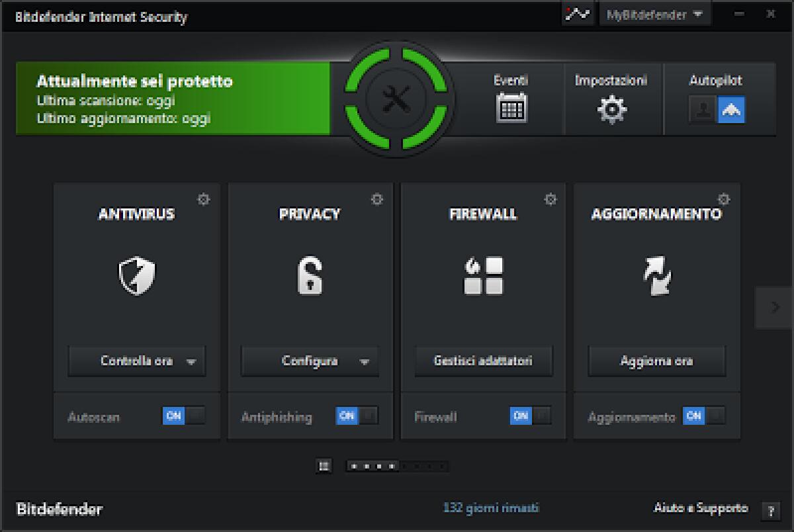Open the activity graph icon in titlebar
The image size is (794, 532).
tap(578, 13)
